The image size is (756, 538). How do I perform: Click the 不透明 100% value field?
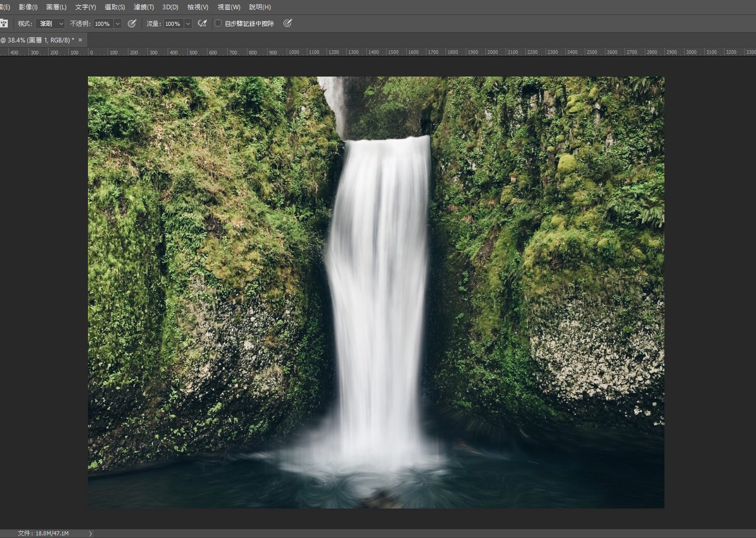tap(103, 24)
